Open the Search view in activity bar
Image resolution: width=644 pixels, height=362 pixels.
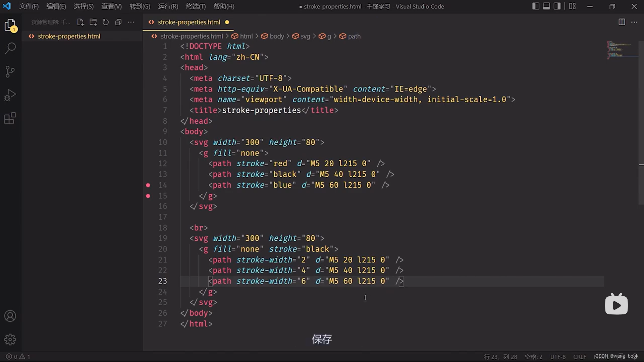pyautogui.click(x=10, y=48)
